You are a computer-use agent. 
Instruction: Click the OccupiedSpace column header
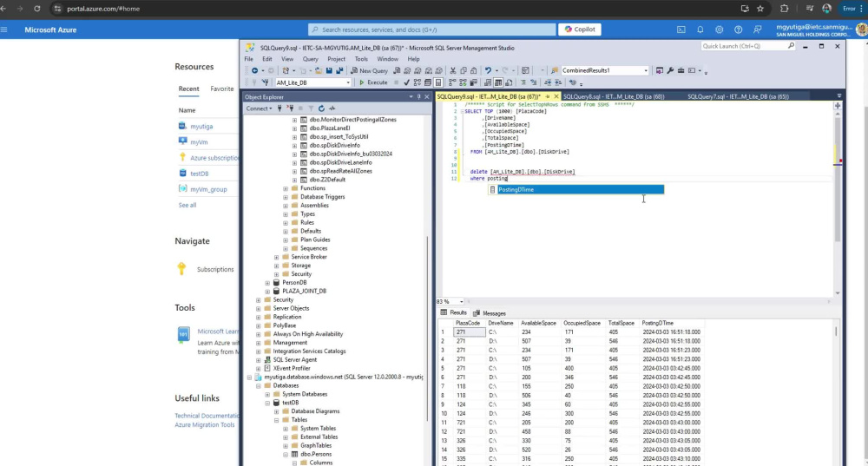tap(582, 323)
